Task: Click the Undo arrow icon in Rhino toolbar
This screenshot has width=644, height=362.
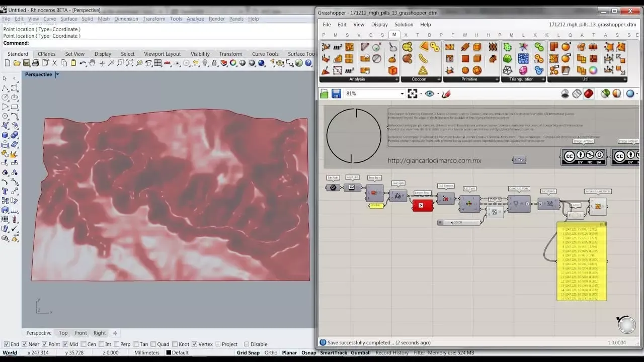Action: [x=83, y=63]
